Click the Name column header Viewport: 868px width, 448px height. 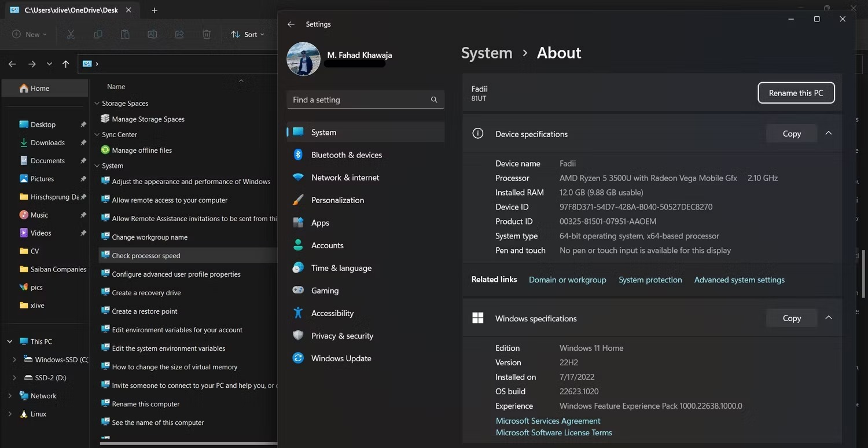click(116, 86)
